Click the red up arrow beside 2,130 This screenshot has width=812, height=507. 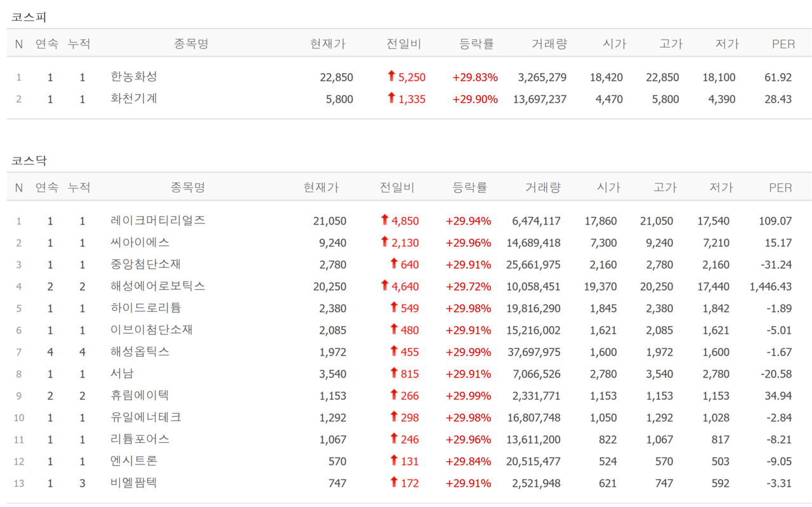point(384,242)
